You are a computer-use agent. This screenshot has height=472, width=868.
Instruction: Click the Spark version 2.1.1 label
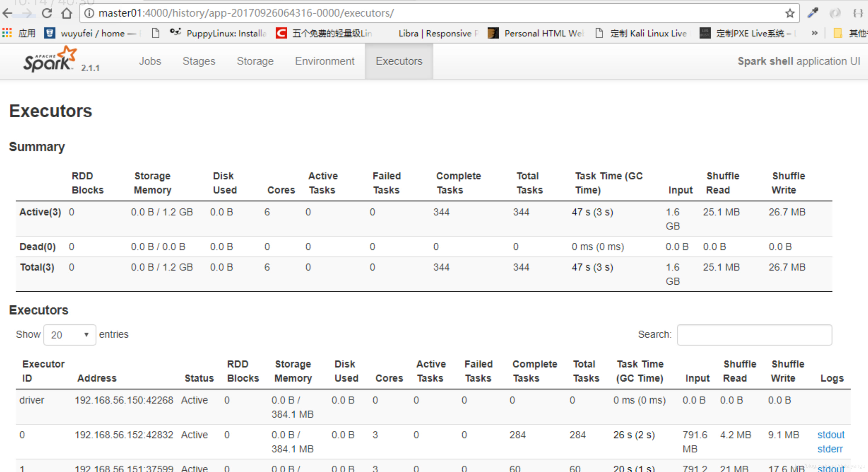pyautogui.click(x=90, y=68)
